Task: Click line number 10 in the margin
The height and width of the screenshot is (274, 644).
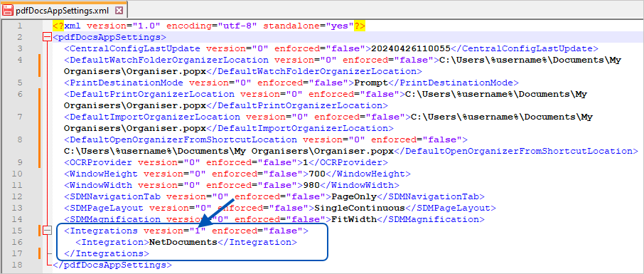Action: point(18,174)
